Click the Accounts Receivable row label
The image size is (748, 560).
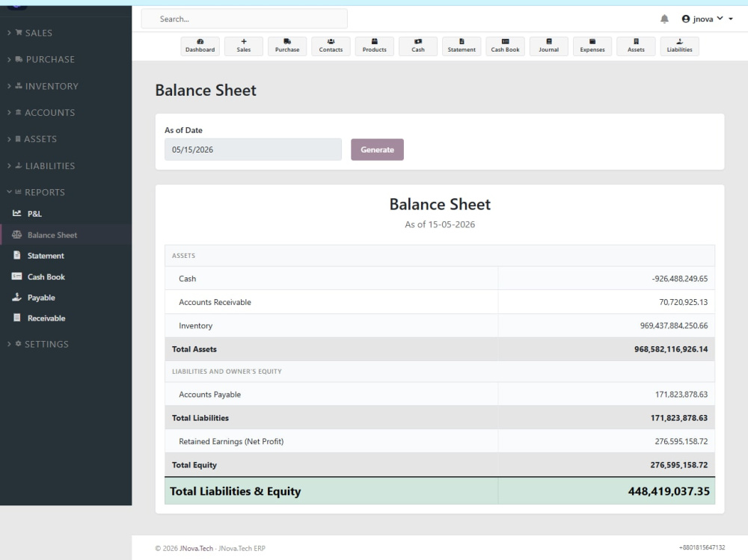pos(215,302)
